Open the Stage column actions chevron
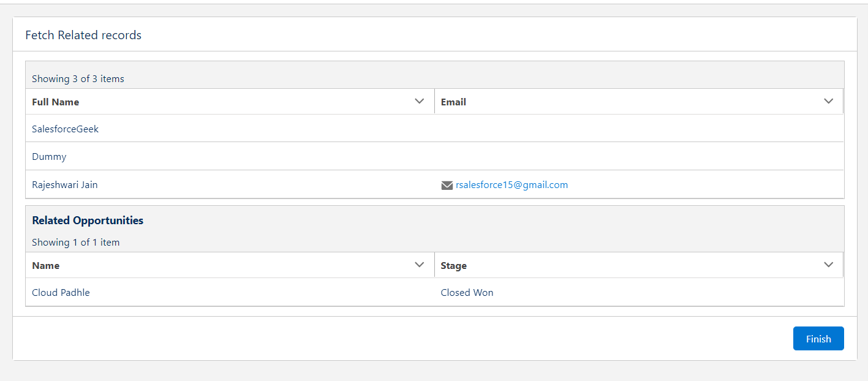868x381 pixels. tap(829, 265)
